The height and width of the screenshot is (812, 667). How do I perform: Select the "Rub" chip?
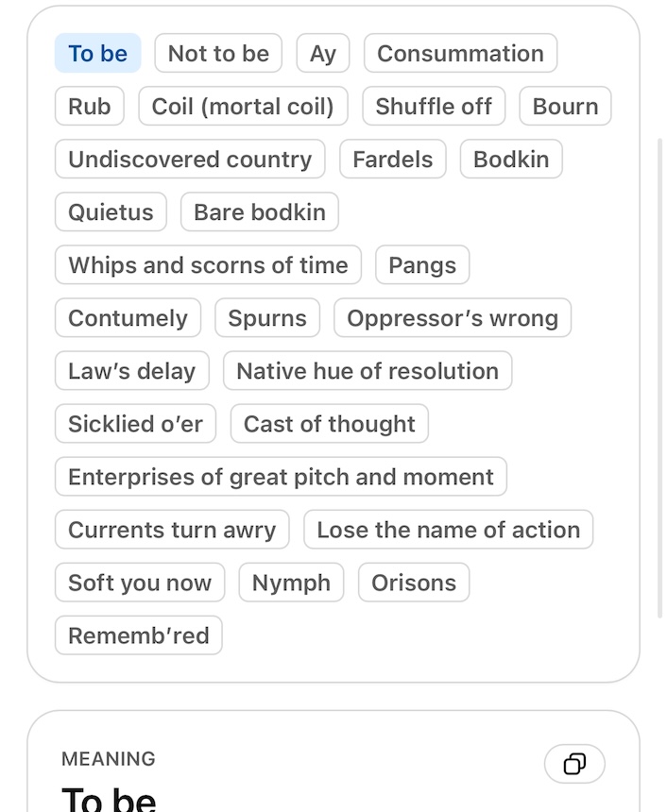90,107
